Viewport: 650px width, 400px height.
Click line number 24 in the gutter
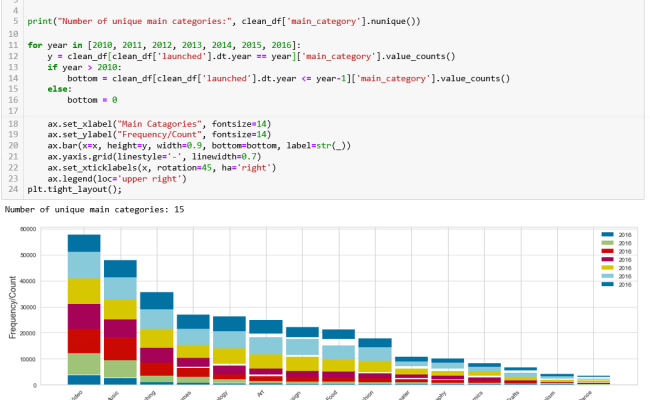click(13, 189)
